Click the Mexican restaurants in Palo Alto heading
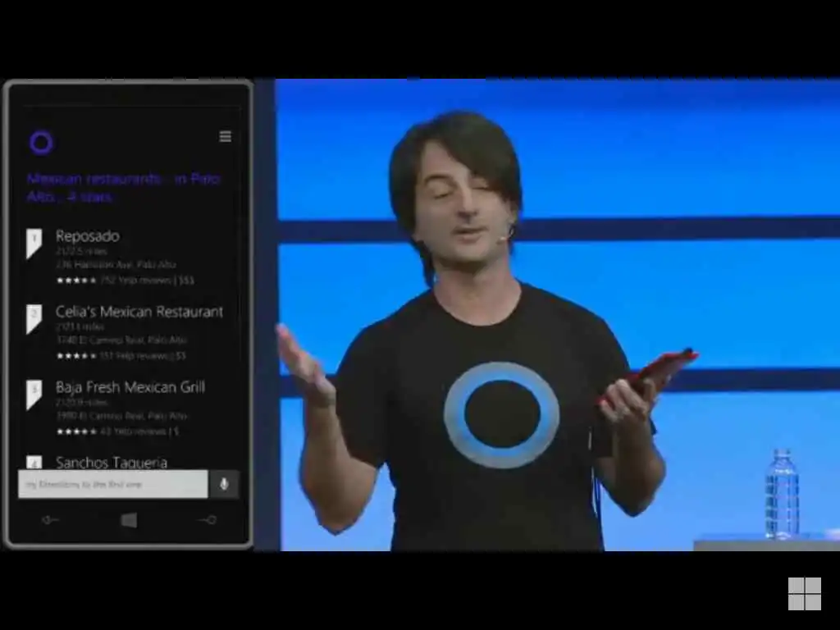 [x=123, y=188]
